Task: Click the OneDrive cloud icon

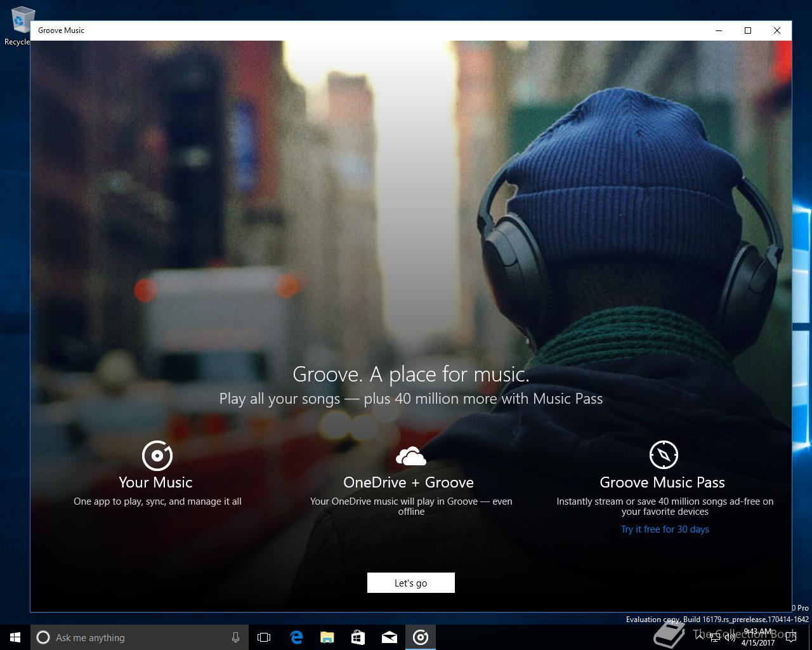Action: pos(410,456)
